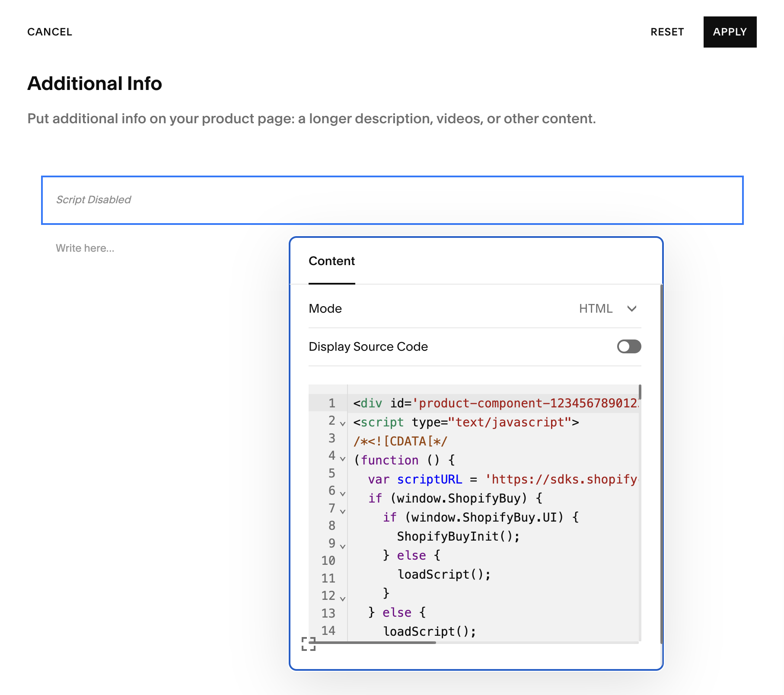Click the (function () { code line

pos(404,460)
